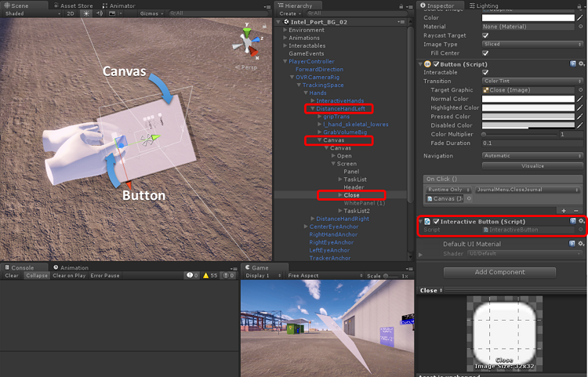Open Runtime Only dropdown
The image size is (588, 377).
pyautogui.click(x=449, y=190)
